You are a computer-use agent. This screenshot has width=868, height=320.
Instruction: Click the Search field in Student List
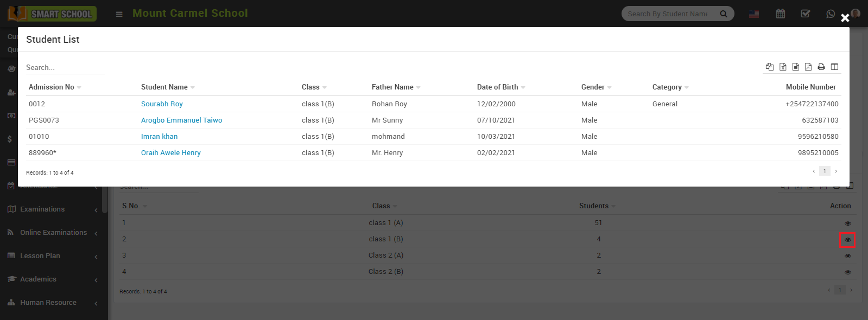65,67
